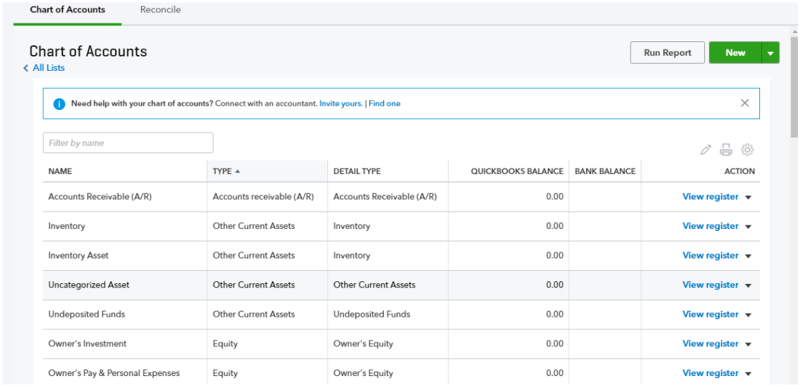View register for Inventory Asset account
Viewport: 800px width, 385px height.
(710, 255)
